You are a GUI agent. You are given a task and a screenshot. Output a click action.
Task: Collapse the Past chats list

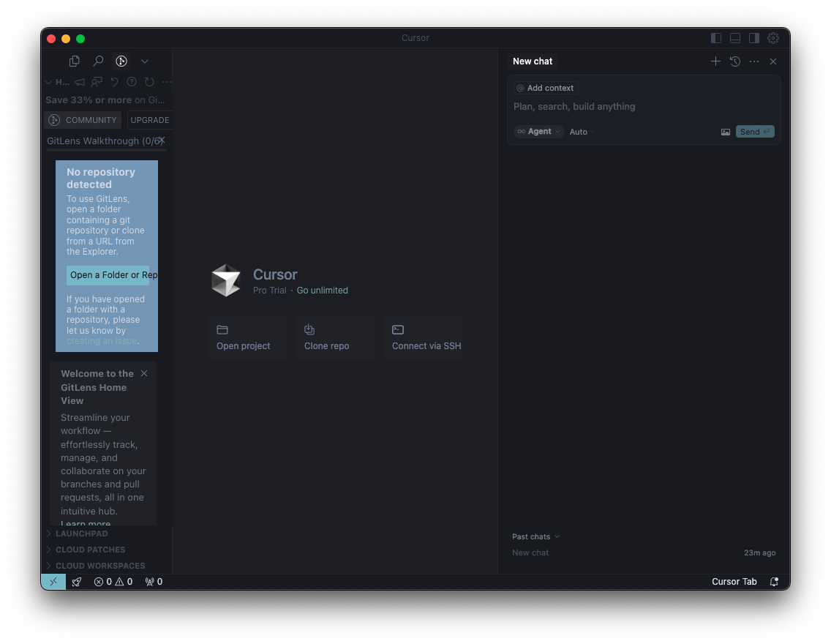click(535, 536)
